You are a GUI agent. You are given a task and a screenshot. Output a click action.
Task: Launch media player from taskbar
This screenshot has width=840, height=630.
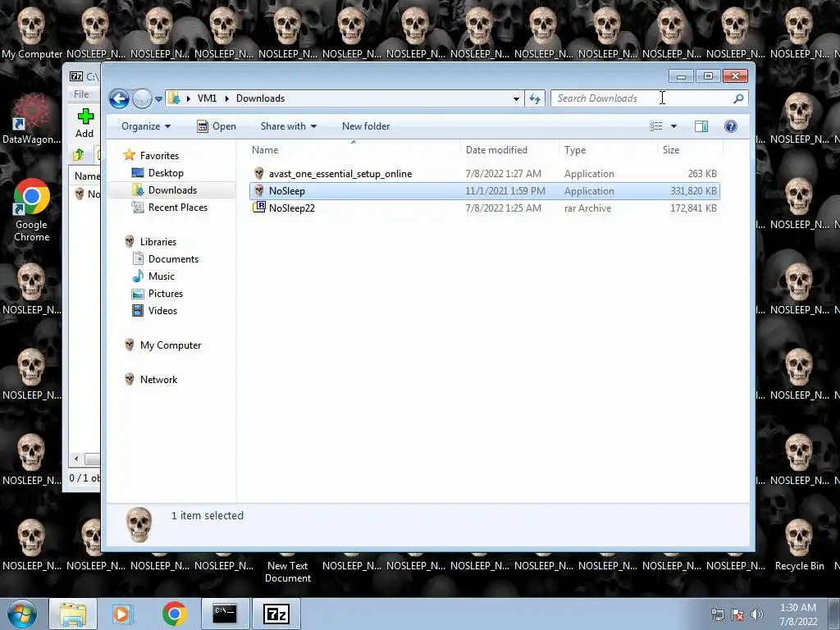[122, 614]
